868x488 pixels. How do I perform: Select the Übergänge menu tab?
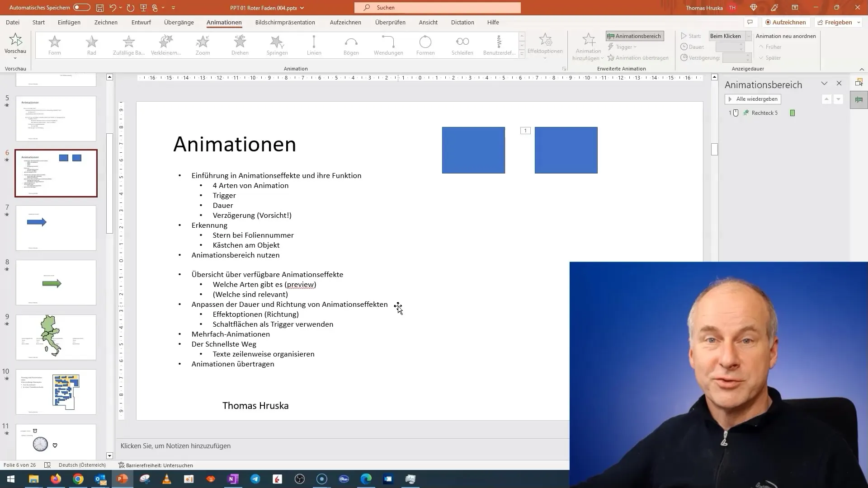click(179, 22)
